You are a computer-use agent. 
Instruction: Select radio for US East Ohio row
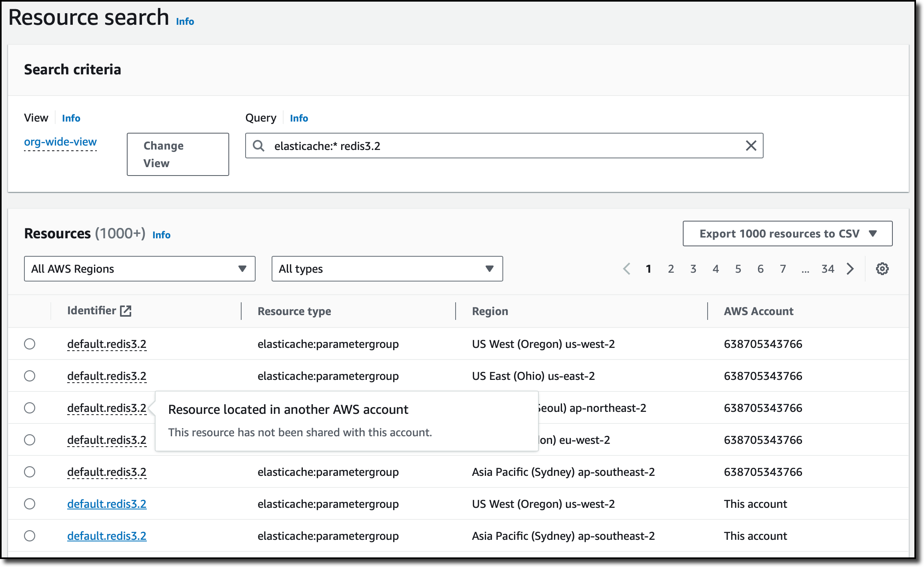click(x=30, y=376)
